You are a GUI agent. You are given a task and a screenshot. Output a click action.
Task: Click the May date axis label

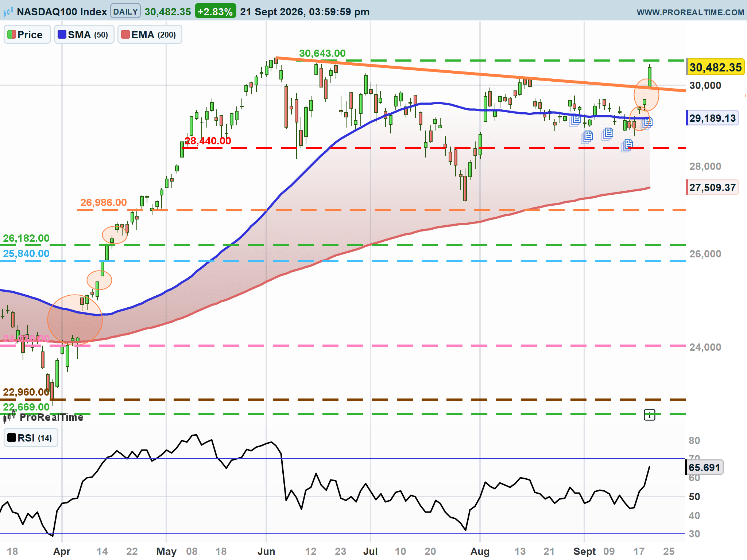click(x=166, y=552)
